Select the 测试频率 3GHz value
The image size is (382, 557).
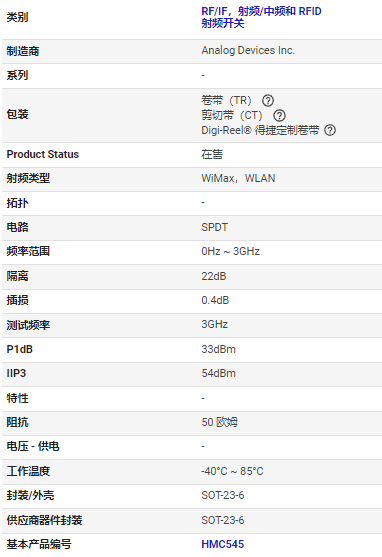(215, 325)
